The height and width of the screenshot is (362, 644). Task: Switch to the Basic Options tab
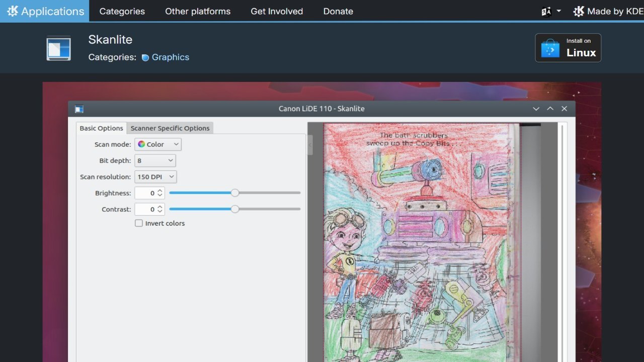(x=101, y=128)
